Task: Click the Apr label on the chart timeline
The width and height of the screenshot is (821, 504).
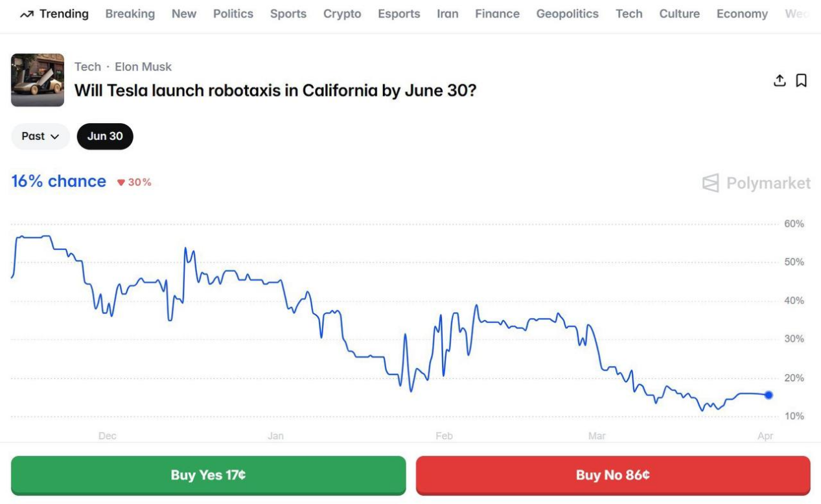Action: [x=766, y=435]
